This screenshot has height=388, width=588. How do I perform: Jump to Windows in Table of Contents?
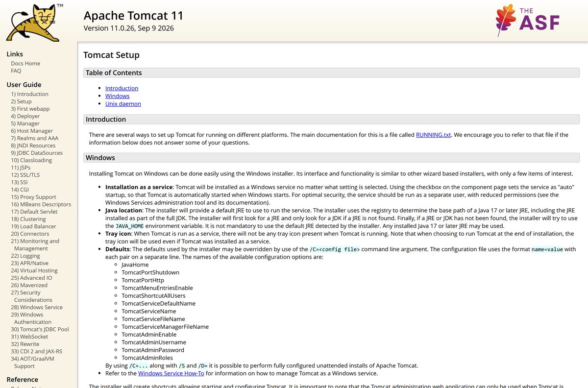(x=117, y=96)
